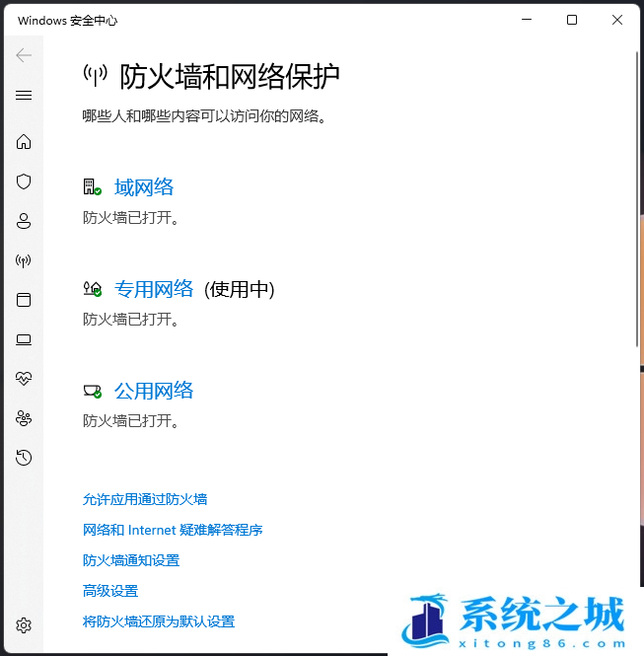Open 公用网络 settings
The height and width of the screenshot is (656, 644).
(x=154, y=391)
